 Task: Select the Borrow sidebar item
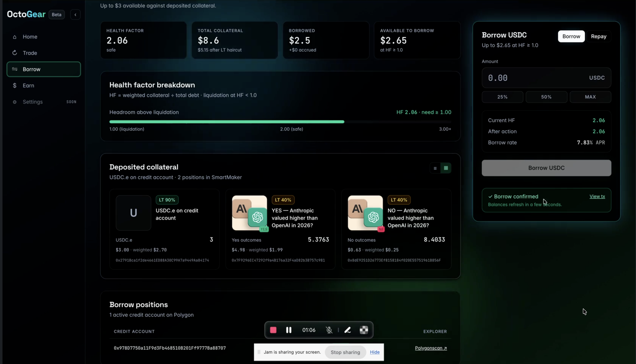pyautogui.click(x=44, y=69)
